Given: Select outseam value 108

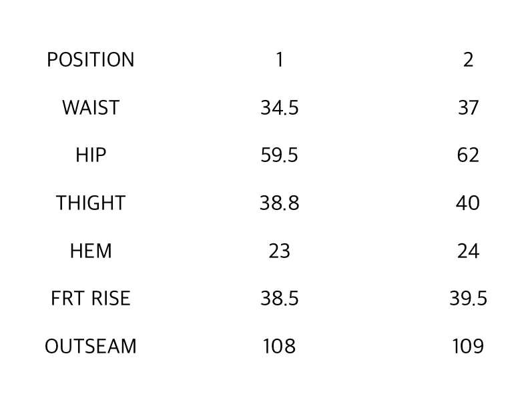Looking at the screenshot, I should (x=280, y=346).
